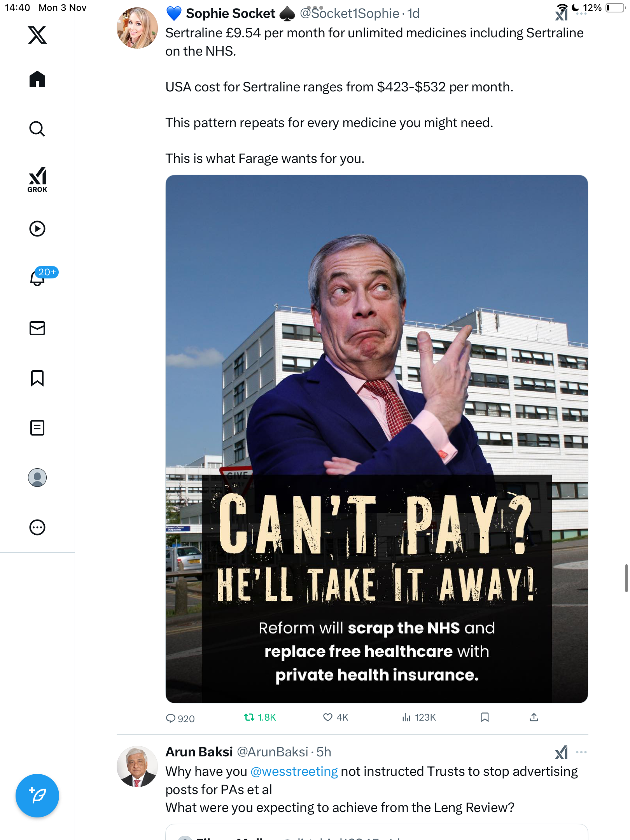This screenshot has height=840, width=630.
Task: Open the Video tab play icon
Action: (37, 229)
